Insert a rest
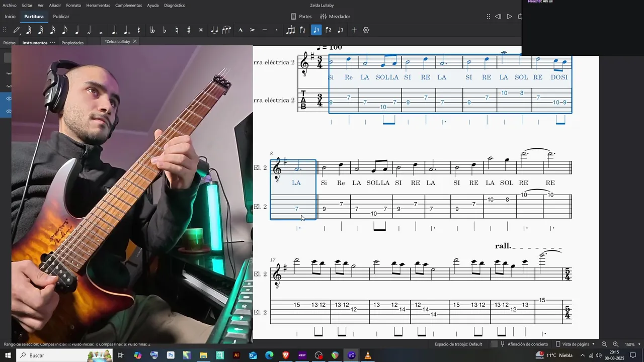Image resolution: width=644 pixels, height=362 pixels. 139,30
